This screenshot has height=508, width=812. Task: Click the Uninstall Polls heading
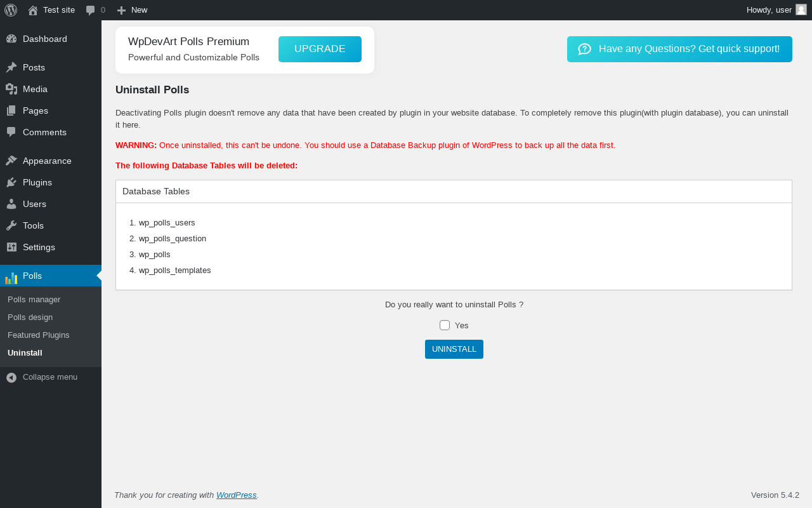[152, 90]
